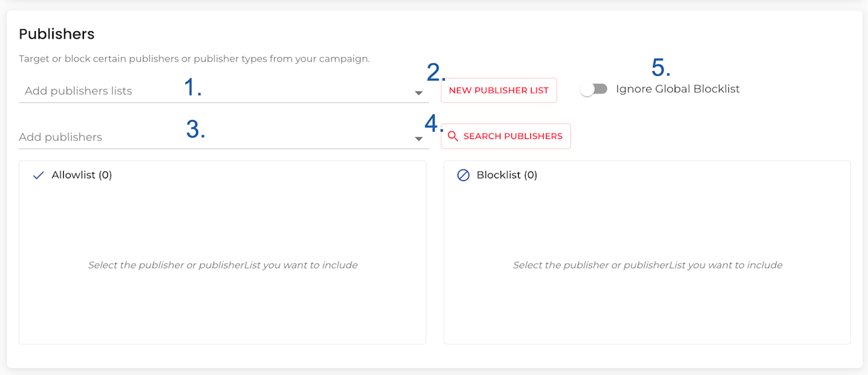Click the Publishers section heading

(x=56, y=34)
